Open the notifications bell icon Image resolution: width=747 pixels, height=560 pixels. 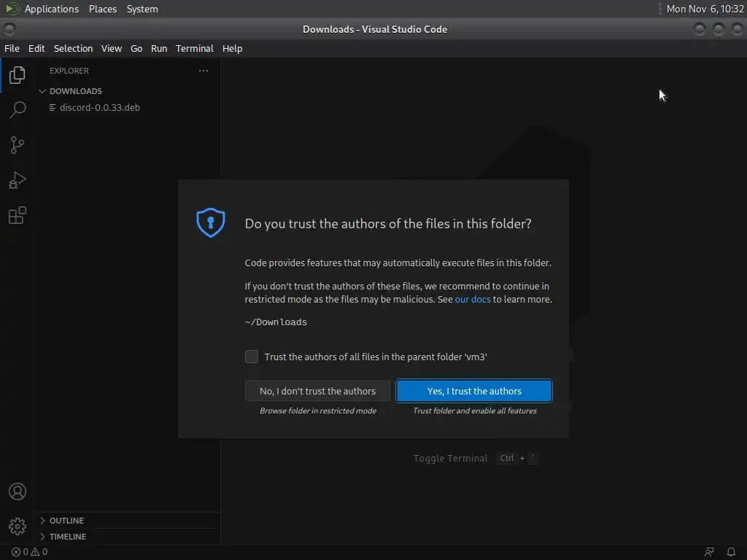pos(731,552)
